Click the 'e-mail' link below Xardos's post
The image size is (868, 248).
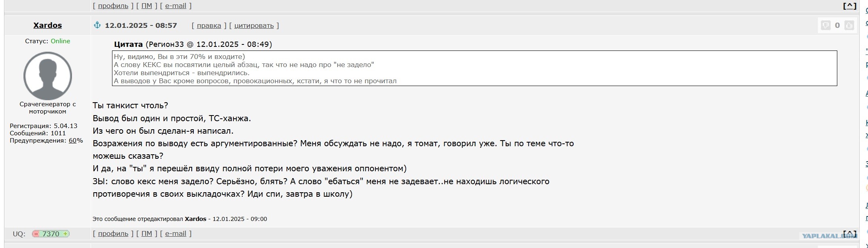point(176,233)
